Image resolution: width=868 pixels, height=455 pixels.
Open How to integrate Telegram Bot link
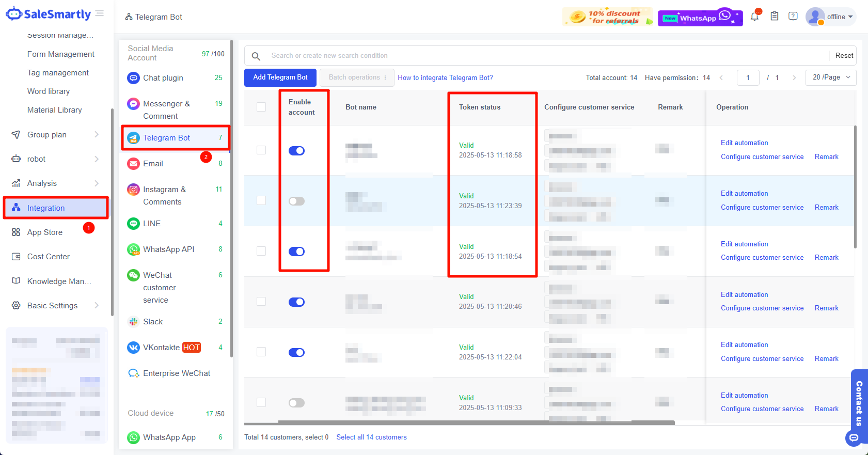pyautogui.click(x=445, y=78)
